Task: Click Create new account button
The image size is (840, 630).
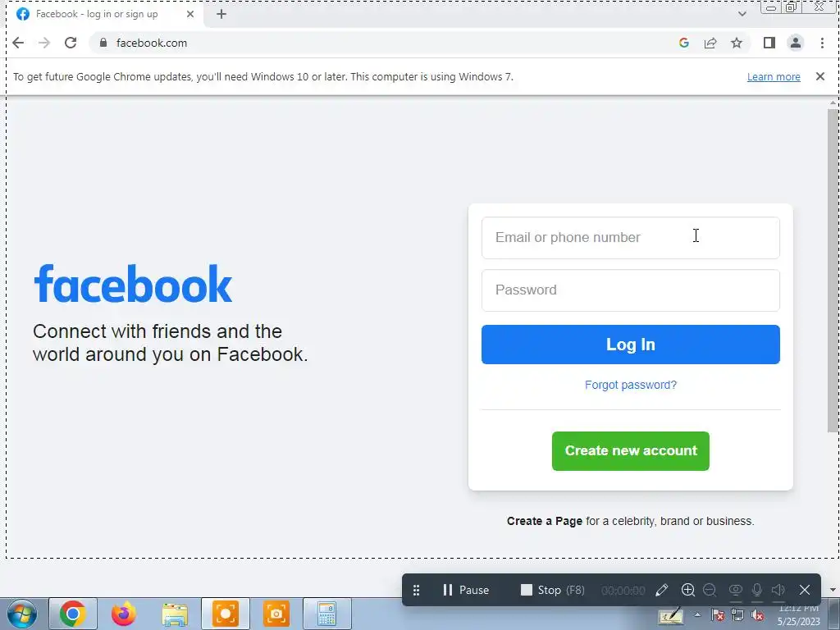Action: point(631,451)
